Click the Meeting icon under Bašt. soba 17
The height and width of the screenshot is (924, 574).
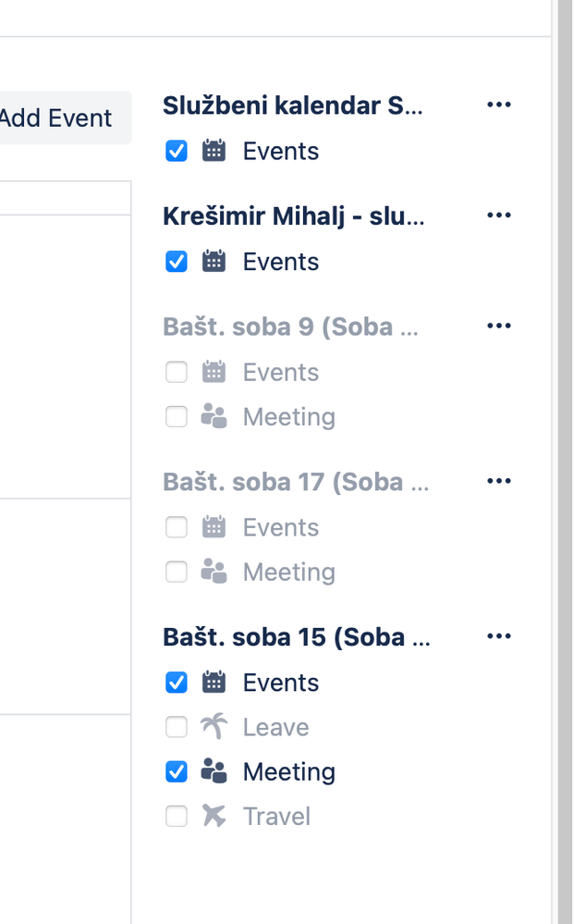pyautogui.click(x=214, y=572)
